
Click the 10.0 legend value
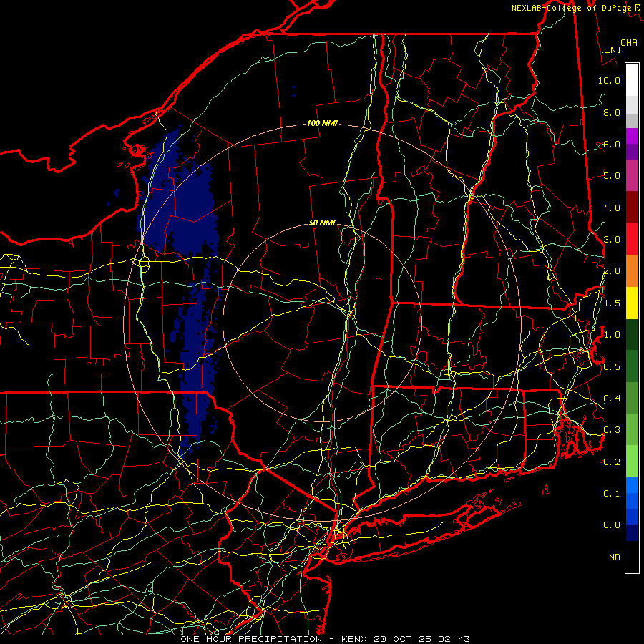point(609,80)
